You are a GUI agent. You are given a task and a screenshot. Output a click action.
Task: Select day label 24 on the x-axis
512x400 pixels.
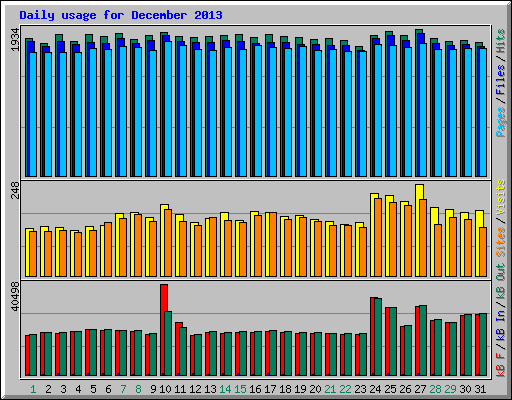tap(375, 389)
